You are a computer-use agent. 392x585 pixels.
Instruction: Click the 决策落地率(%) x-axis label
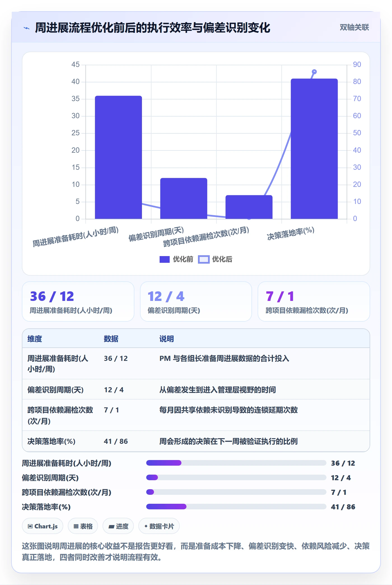(x=291, y=233)
